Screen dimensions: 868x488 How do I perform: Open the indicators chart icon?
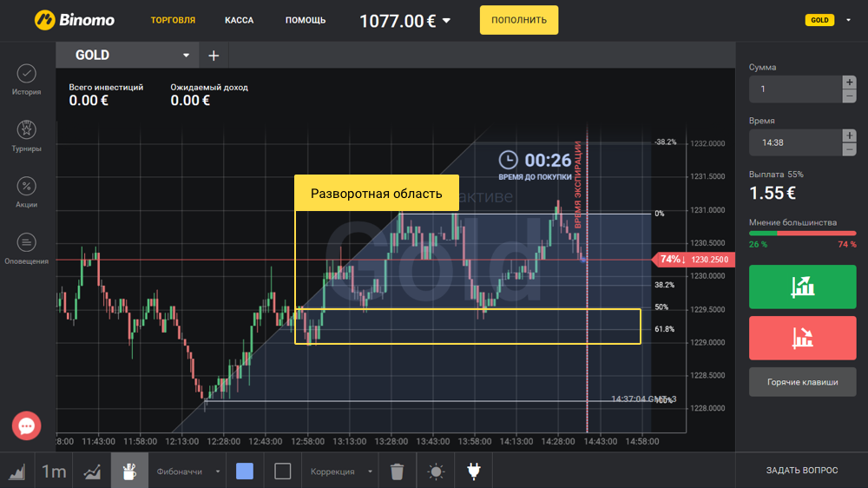92,471
